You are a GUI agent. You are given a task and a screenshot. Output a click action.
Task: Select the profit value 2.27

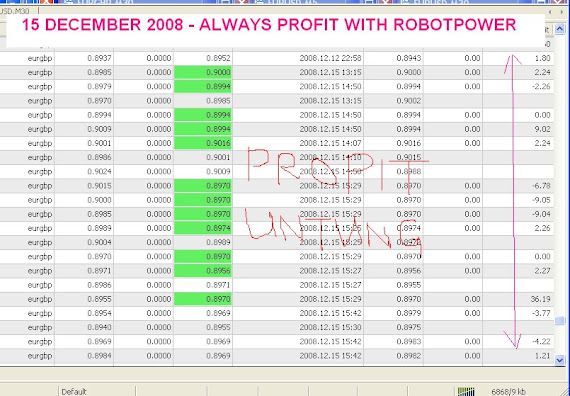(542, 271)
